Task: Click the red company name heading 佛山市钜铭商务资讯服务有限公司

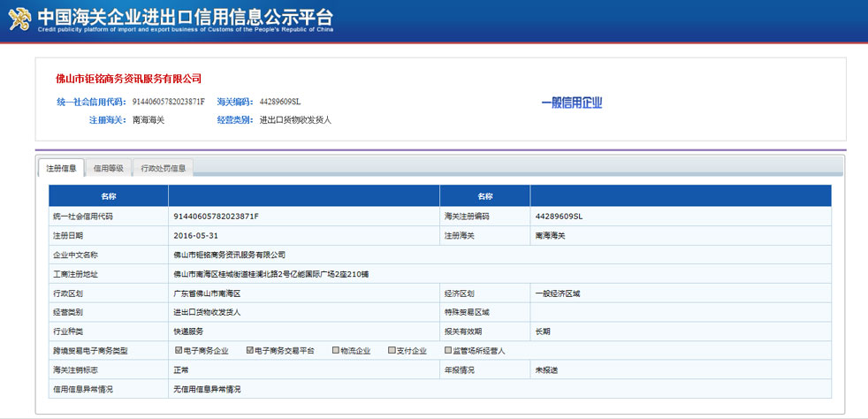Action: [x=128, y=79]
